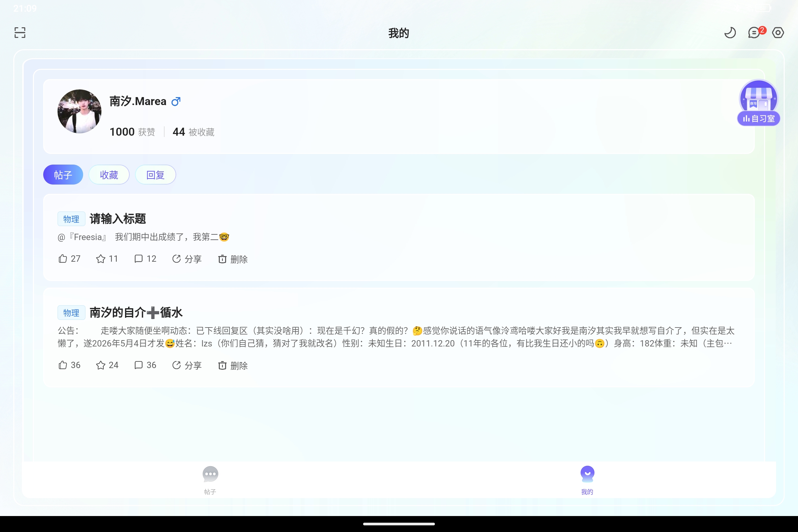Toggle dark mode moon icon
The width and height of the screenshot is (798, 532).
point(730,33)
